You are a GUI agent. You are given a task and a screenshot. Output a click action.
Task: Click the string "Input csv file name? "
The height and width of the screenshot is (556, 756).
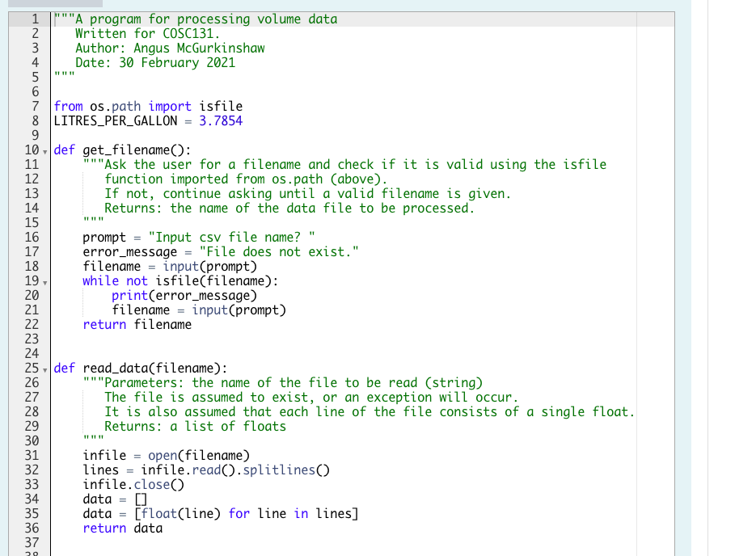coord(232,238)
